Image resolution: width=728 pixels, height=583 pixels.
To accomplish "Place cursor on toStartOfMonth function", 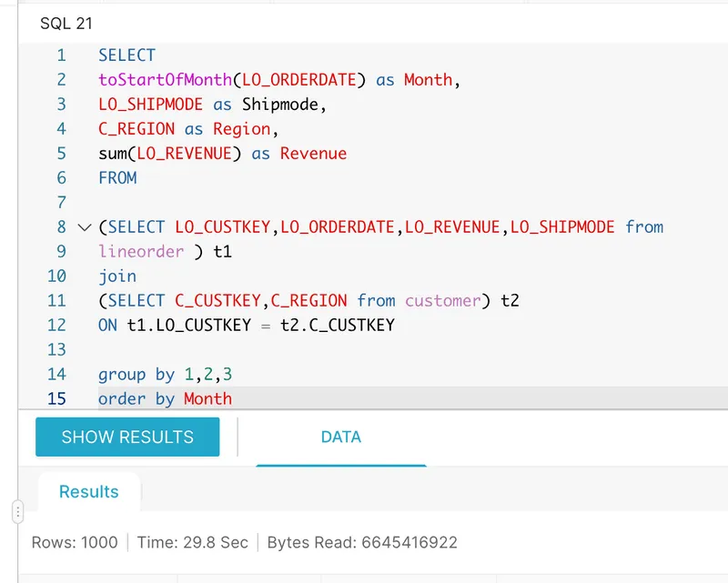I will coord(164,80).
